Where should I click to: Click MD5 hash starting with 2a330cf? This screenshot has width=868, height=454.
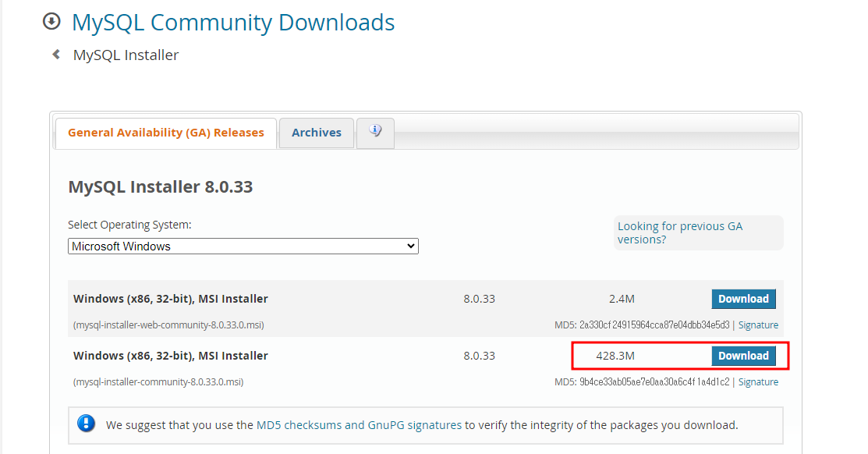[654, 325]
